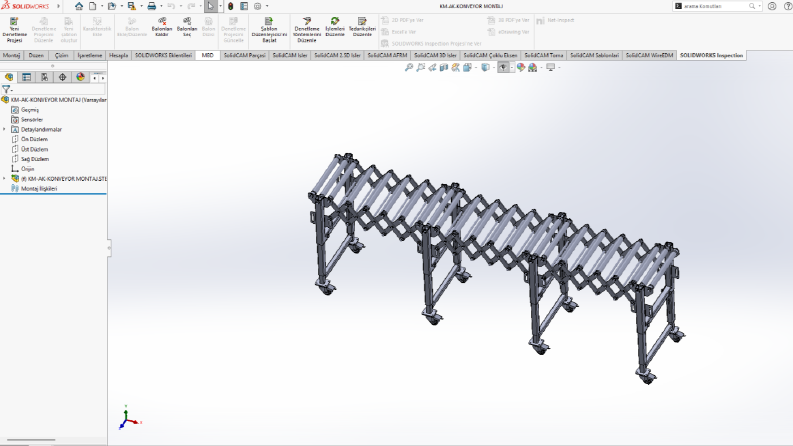793x446 pixels.
Task: Click Edit Appearance color ball icon
Action: pos(520,67)
